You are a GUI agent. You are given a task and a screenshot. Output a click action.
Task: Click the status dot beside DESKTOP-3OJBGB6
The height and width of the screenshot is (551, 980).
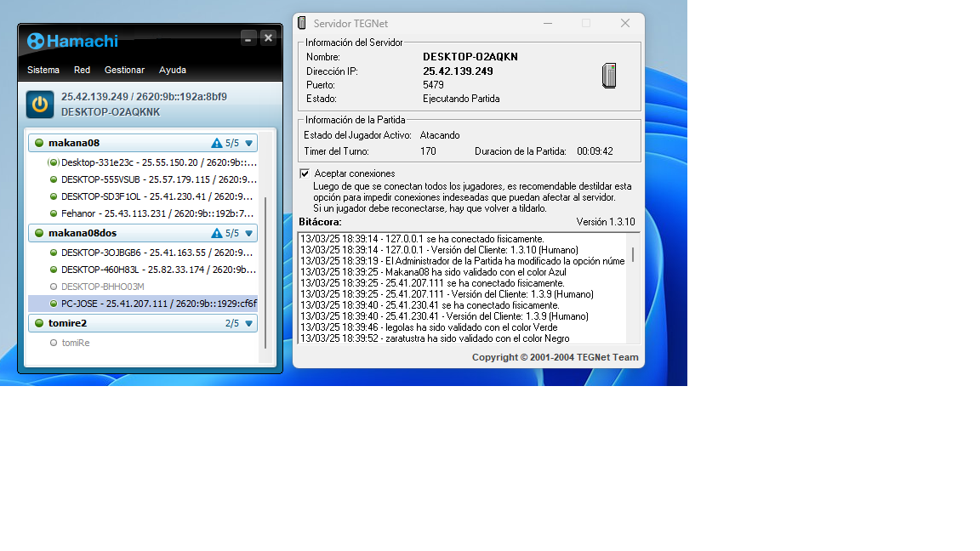click(x=54, y=253)
